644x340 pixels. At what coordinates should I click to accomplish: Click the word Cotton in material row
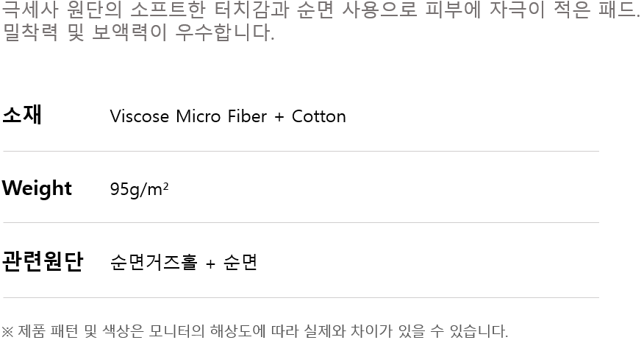pos(319,116)
